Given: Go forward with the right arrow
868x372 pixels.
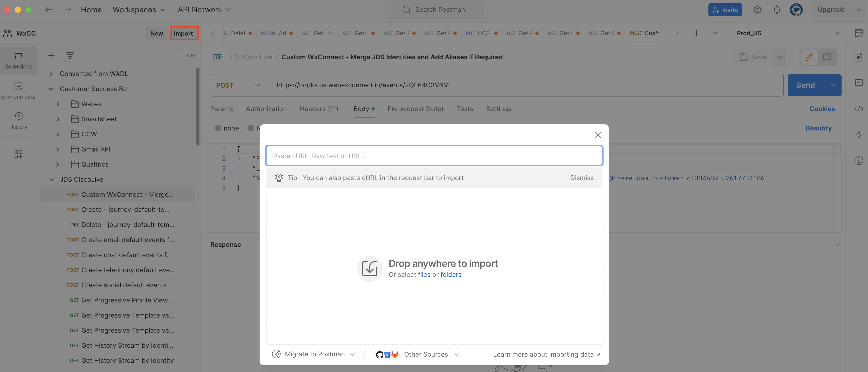Looking at the screenshot, I should [68, 9].
